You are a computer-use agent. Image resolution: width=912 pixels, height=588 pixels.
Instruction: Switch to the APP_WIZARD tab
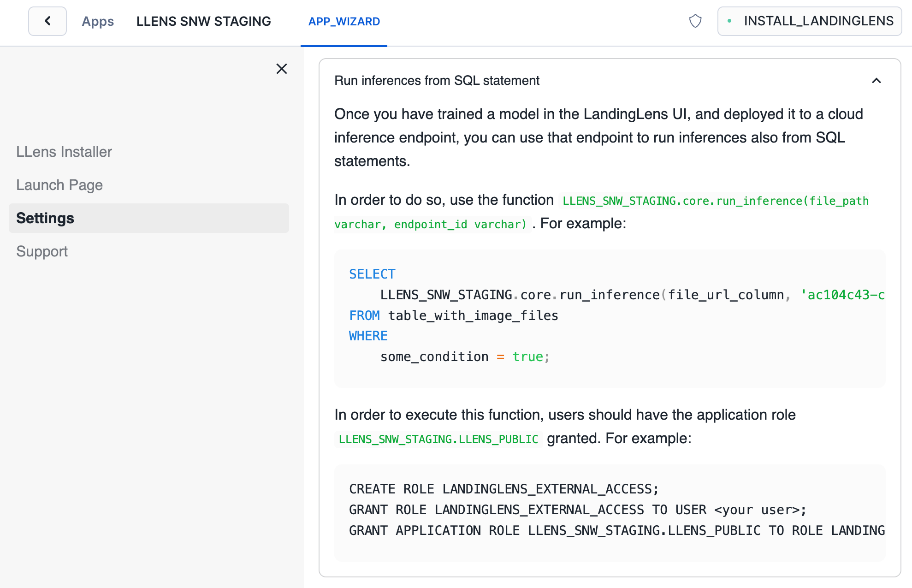(344, 21)
